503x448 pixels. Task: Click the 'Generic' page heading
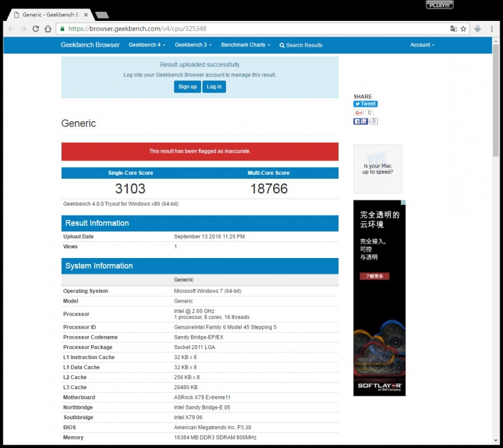[79, 123]
